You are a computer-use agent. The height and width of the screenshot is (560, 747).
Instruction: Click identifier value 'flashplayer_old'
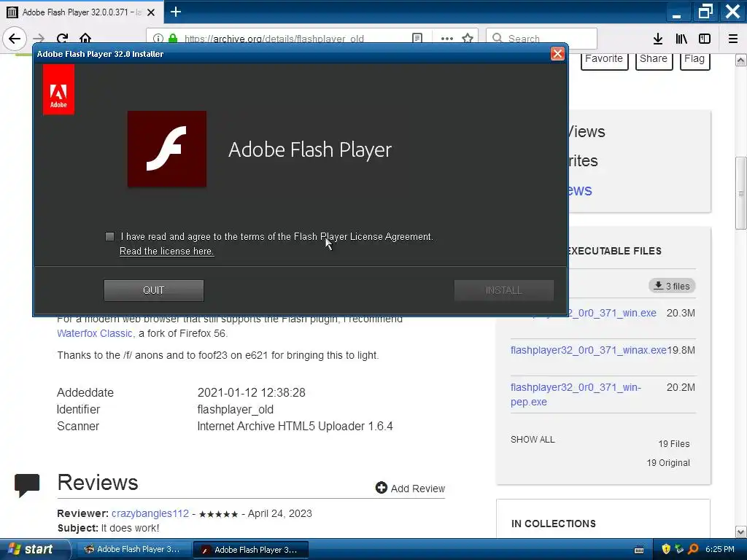236,410
